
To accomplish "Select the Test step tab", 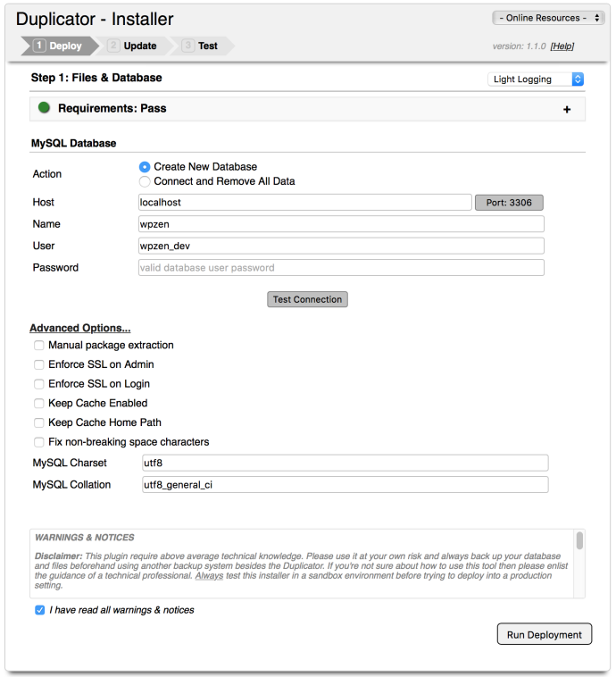I will click(x=202, y=46).
